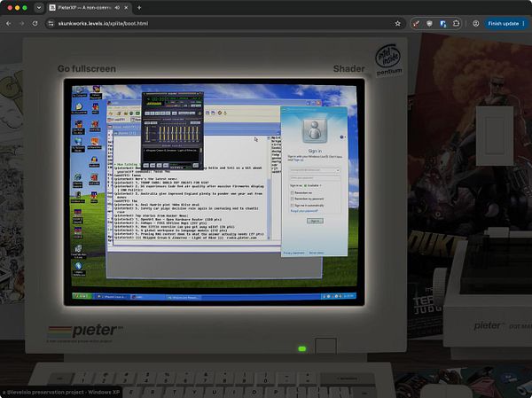The width and height of the screenshot is (532, 398).
Task: Toggle the Winamp equalizer ON button
Action: pos(147,123)
